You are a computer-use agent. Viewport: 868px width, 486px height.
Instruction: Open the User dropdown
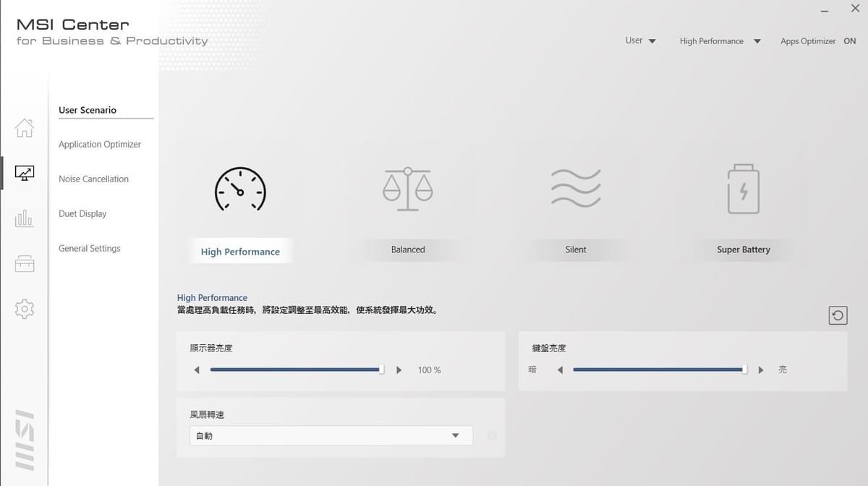tap(641, 40)
